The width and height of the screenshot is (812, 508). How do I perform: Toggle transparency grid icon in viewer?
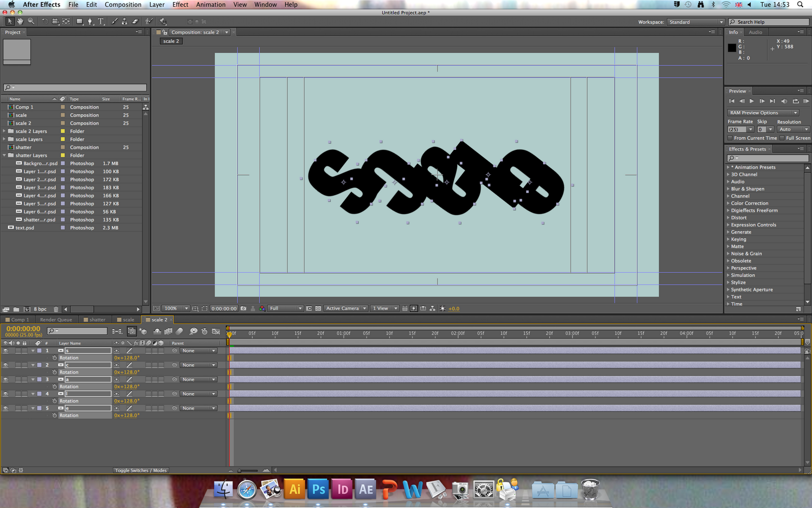[318, 308]
